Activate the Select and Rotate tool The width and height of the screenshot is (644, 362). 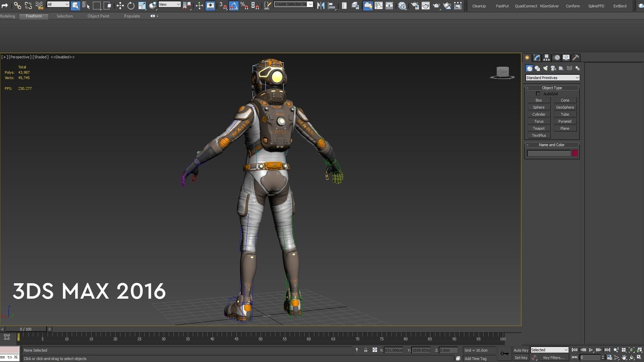(x=131, y=5)
